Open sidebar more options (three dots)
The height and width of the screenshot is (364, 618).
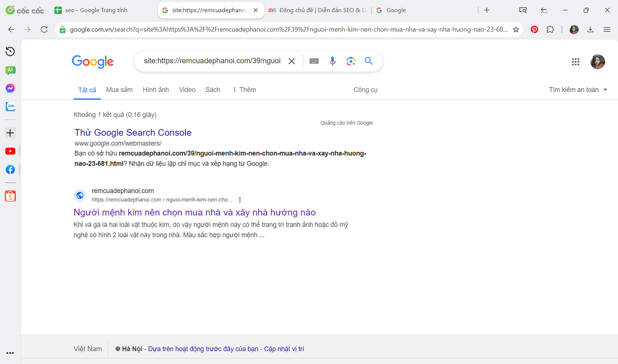click(10, 353)
